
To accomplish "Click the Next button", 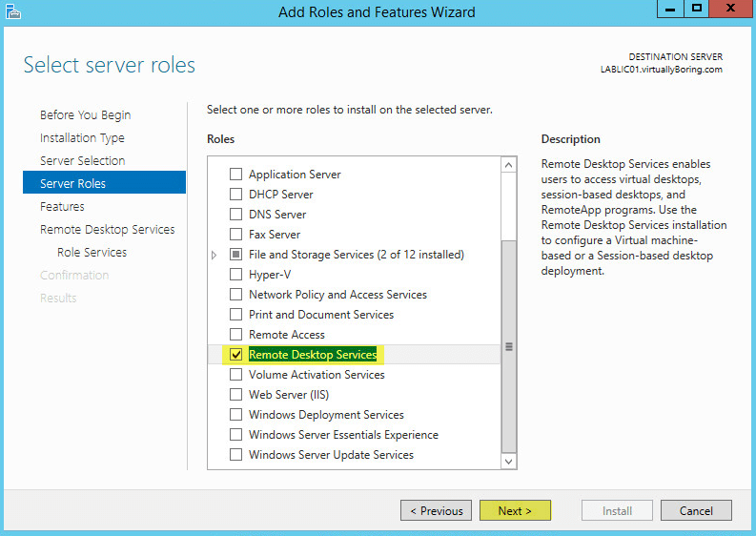I will coord(515,510).
